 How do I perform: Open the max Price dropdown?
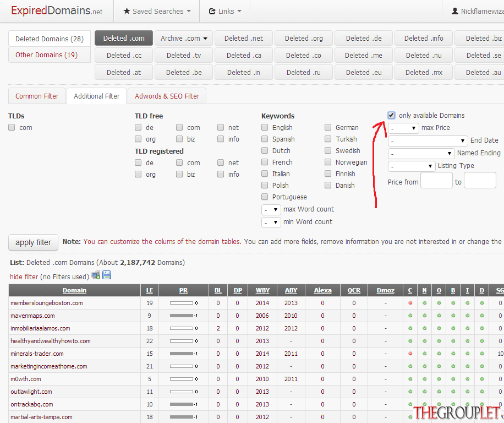click(403, 128)
